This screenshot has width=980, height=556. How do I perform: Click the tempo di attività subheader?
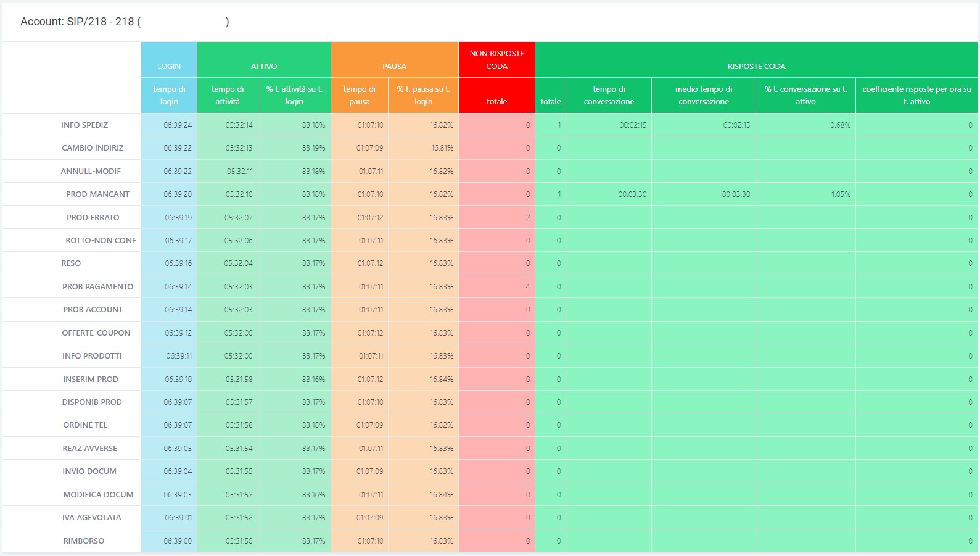228,95
